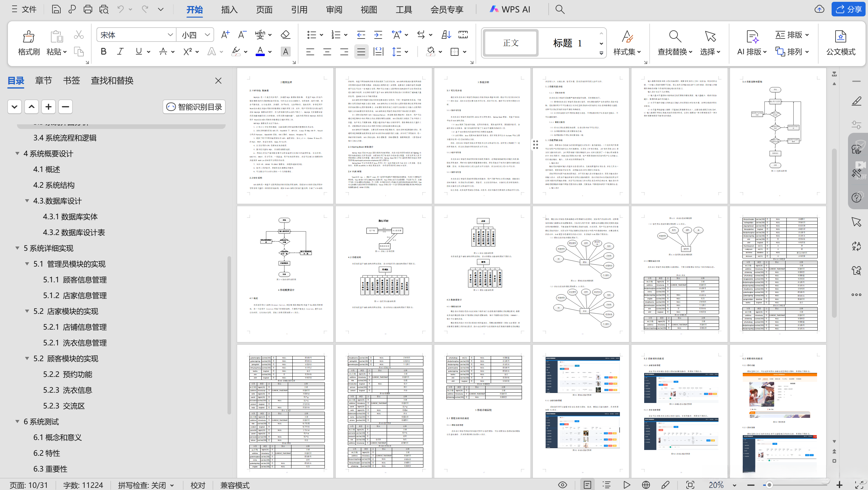This screenshot has width=868, height=490.
Task: Toggle italic formatting
Action: coord(120,51)
